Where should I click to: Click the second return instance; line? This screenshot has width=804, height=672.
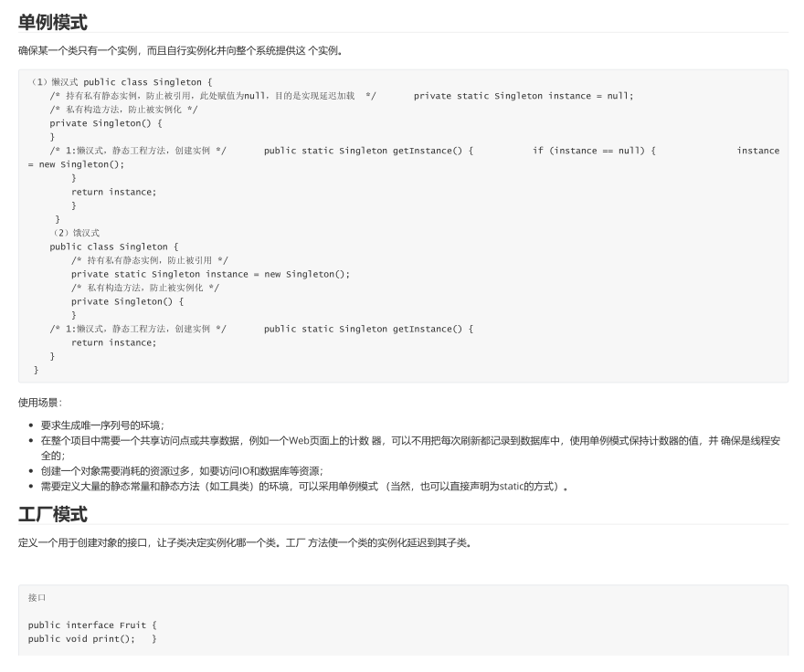click(114, 343)
